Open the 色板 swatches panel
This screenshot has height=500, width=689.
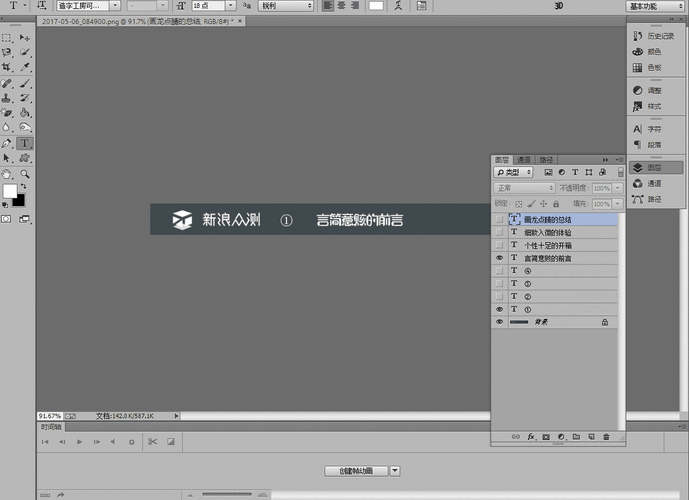(656, 68)
